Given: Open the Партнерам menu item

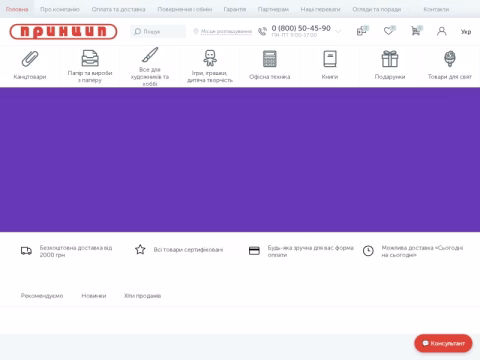Looking at the screenshot, I should click(x=273, y=9).
